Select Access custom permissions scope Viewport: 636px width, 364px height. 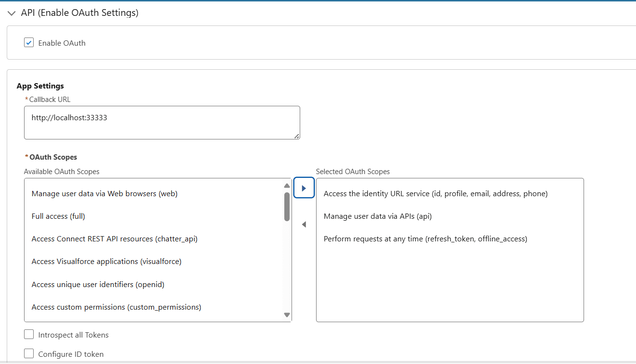(x=116, y=307)
